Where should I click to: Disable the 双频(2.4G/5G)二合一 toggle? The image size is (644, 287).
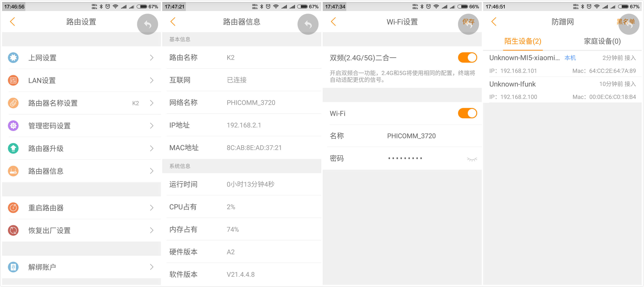(467, 57)
